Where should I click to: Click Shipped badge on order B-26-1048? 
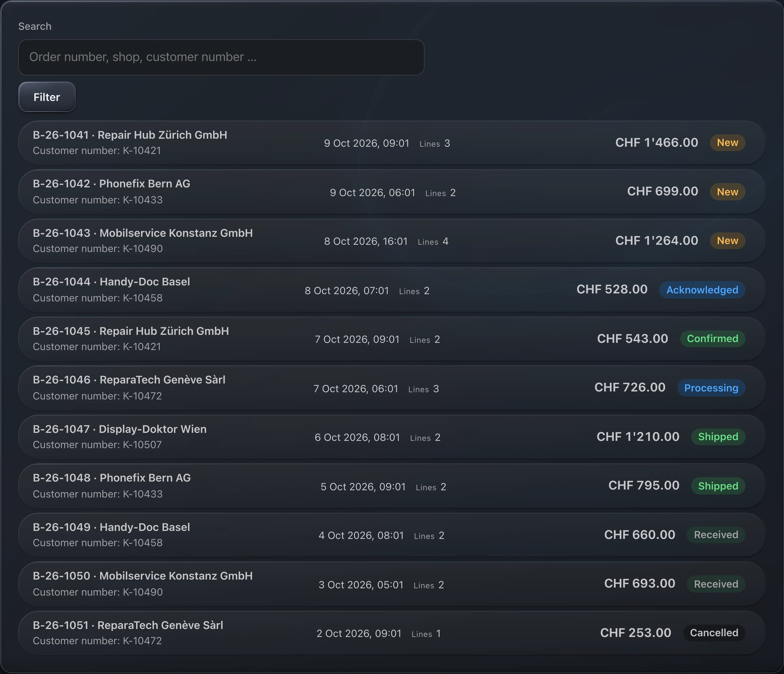718,486
